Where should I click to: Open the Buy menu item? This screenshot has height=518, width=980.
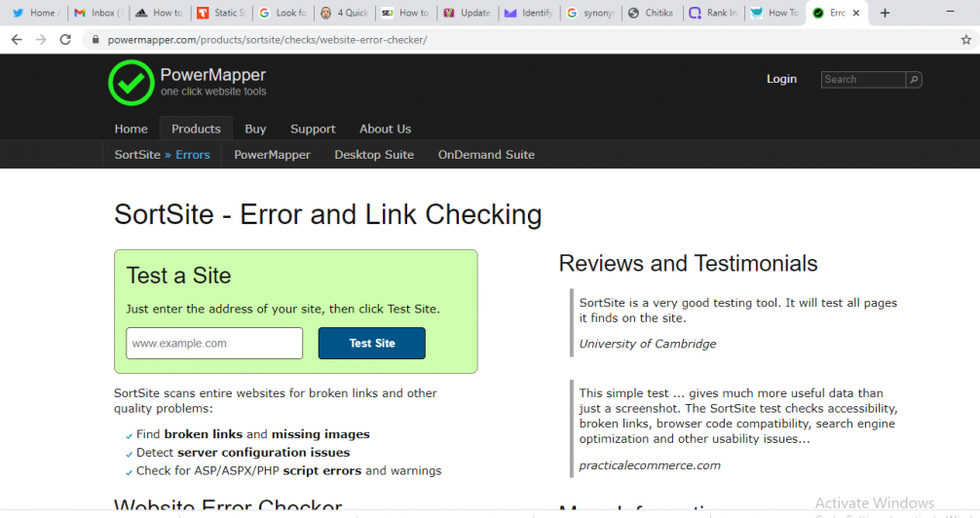[x=255, y=129]
